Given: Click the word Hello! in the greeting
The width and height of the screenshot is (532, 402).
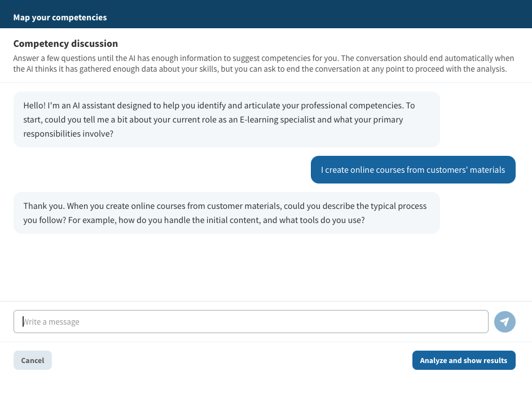Looking at the screenshot, I should tap(34, 105).
